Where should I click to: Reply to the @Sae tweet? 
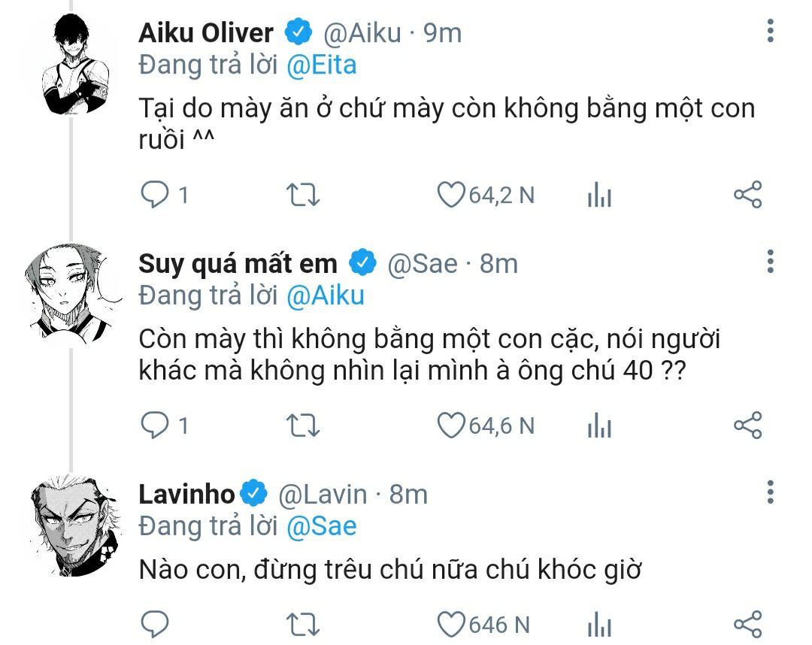pos(155,425)
